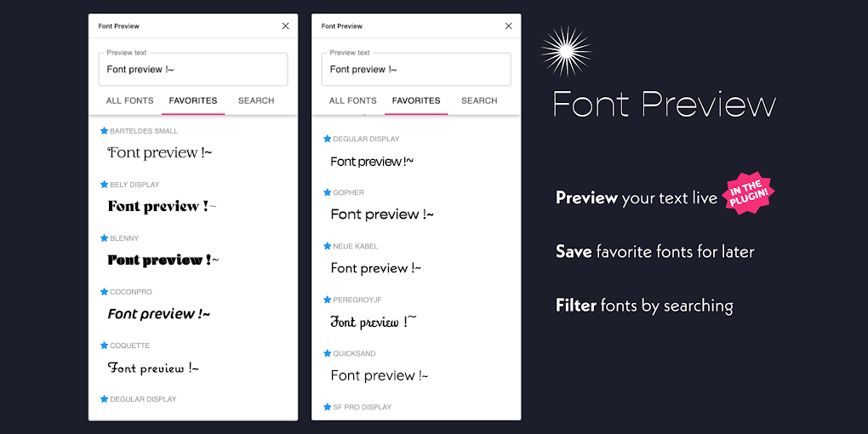Click the SF Pro Display font name label
Viewport: 868px width, 434px height.
(363, 407)
